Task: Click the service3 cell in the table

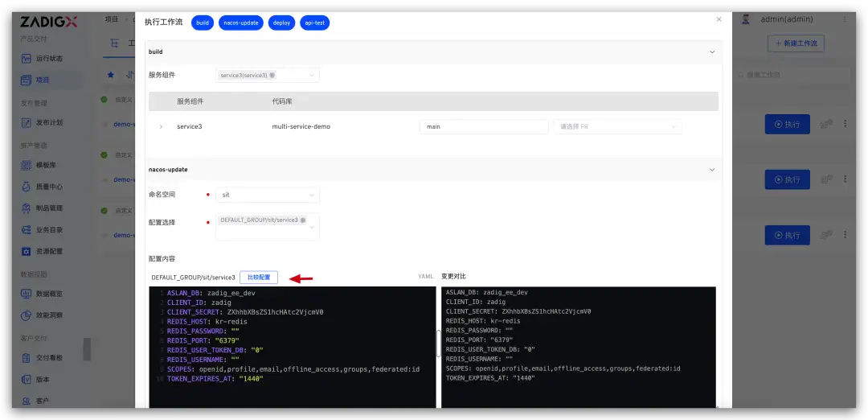Action: pos(190,127)
